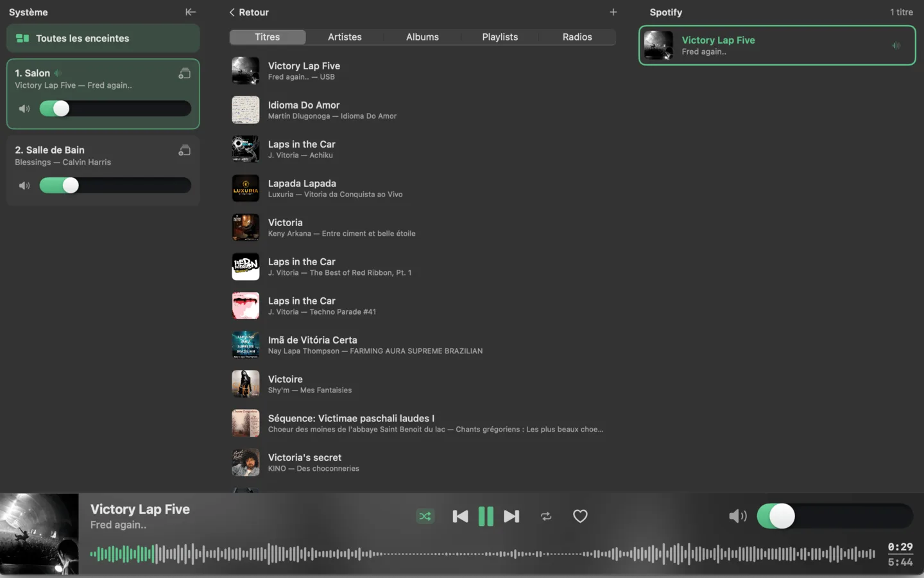This screenshot has height=578, width=924.
Task: Play Séquence: Victimae paschali laudes I
Action: [x=422, y=423]
